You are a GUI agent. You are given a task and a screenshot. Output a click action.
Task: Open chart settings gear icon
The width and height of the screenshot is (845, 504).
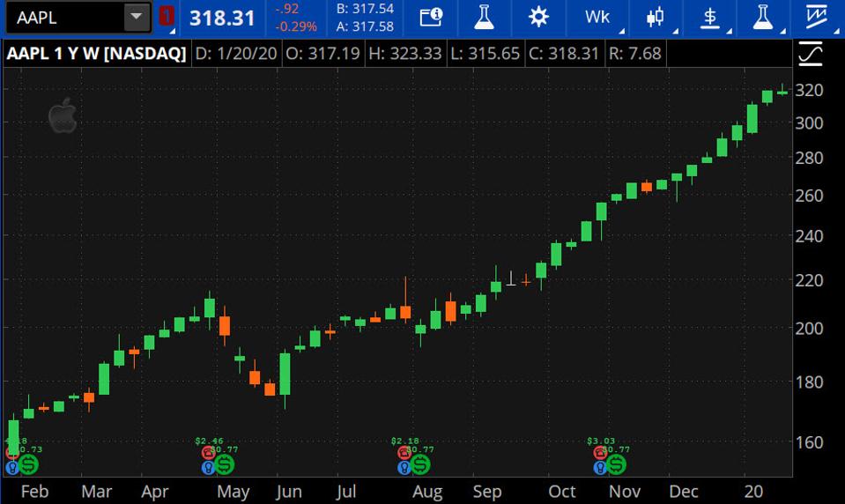(x=538, y=17)
